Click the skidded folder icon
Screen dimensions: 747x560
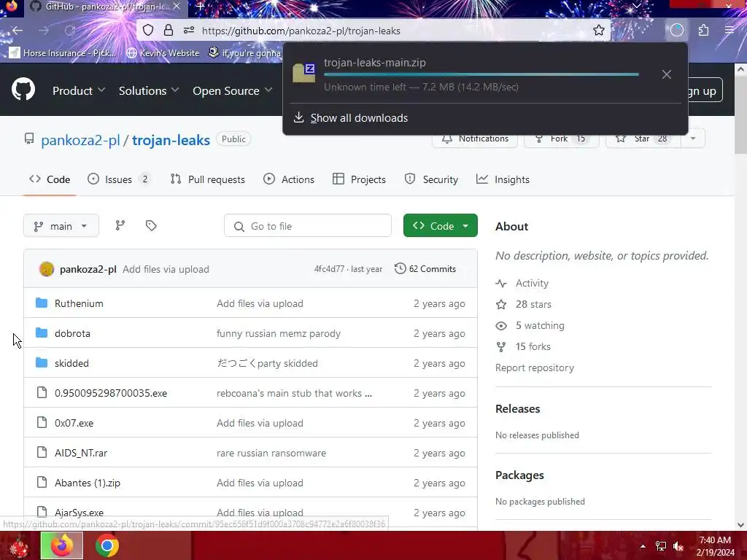(x=42, y=363)
